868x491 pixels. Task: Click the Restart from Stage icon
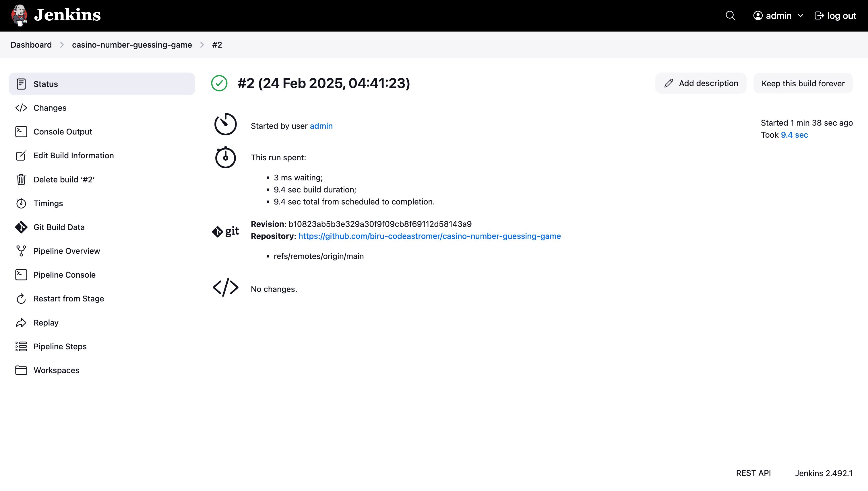pos(21,299)
